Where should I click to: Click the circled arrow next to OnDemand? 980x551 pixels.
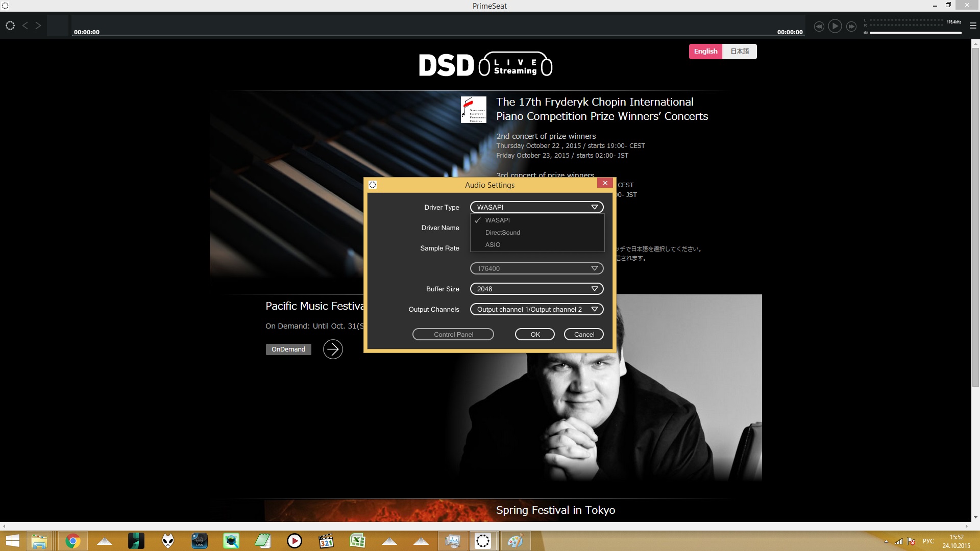[333, 349]
